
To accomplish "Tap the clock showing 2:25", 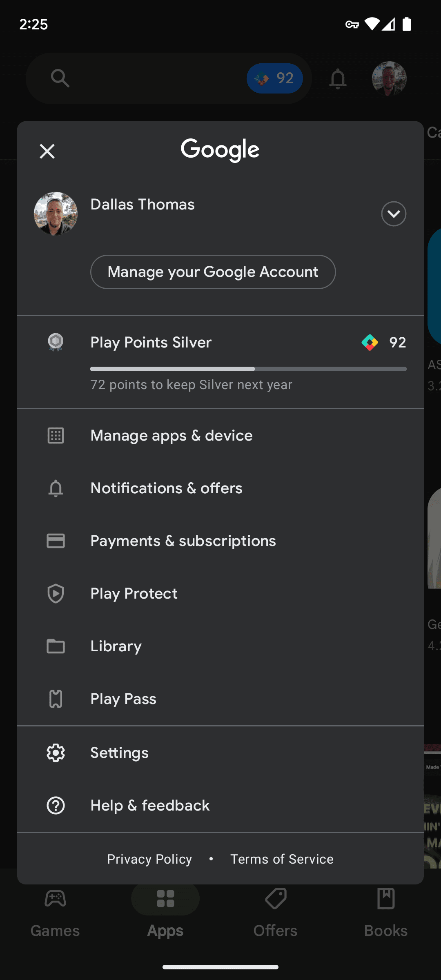I will (x=33, y=24).
